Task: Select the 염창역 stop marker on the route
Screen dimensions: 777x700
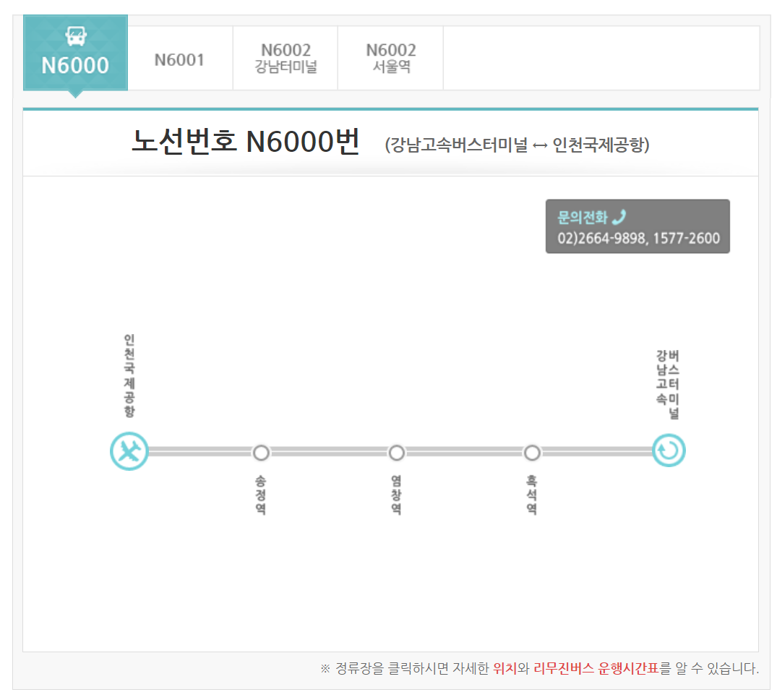Action: [396, 453]
